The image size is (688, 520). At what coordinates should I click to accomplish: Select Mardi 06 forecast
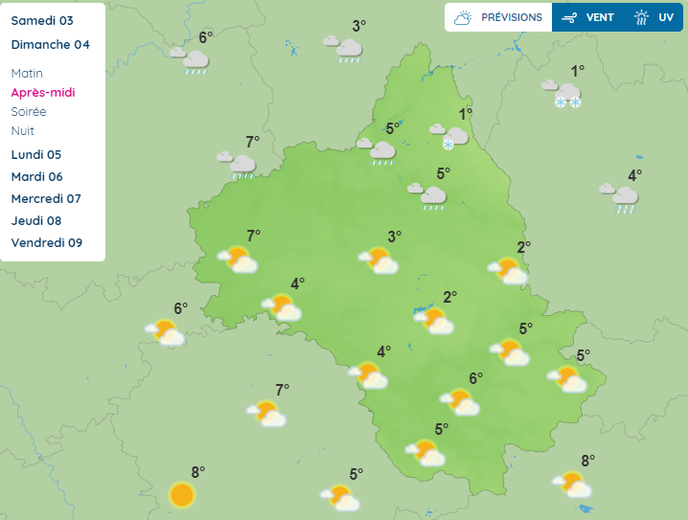37,176
